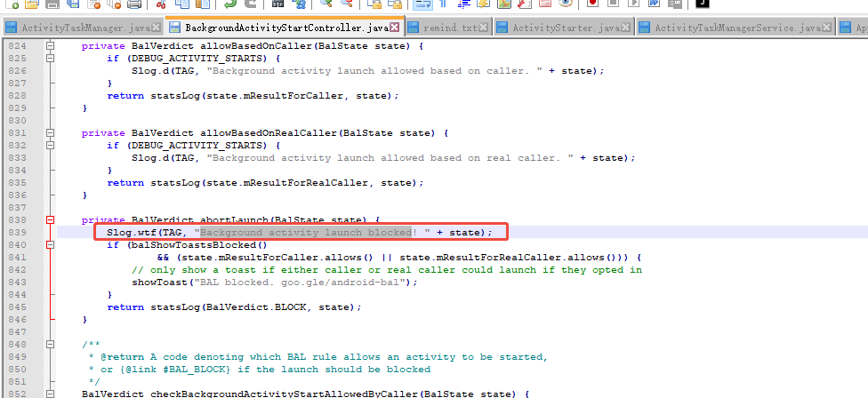Zoom out with magnifier minus icon

[x=347, y=4]
